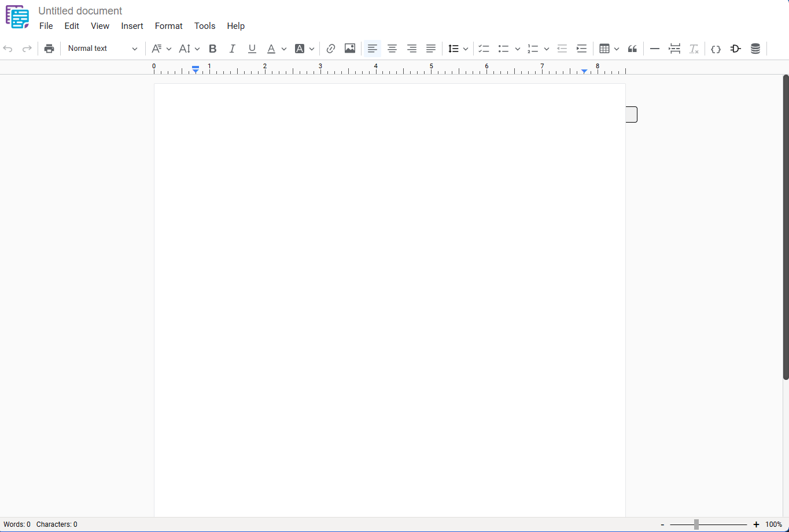Open the font size dropdown

pos(189,49)
